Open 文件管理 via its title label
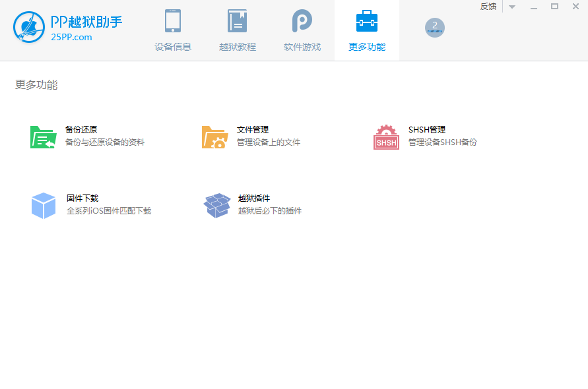Viewport: 588px width, 389px height. point(253,130)
